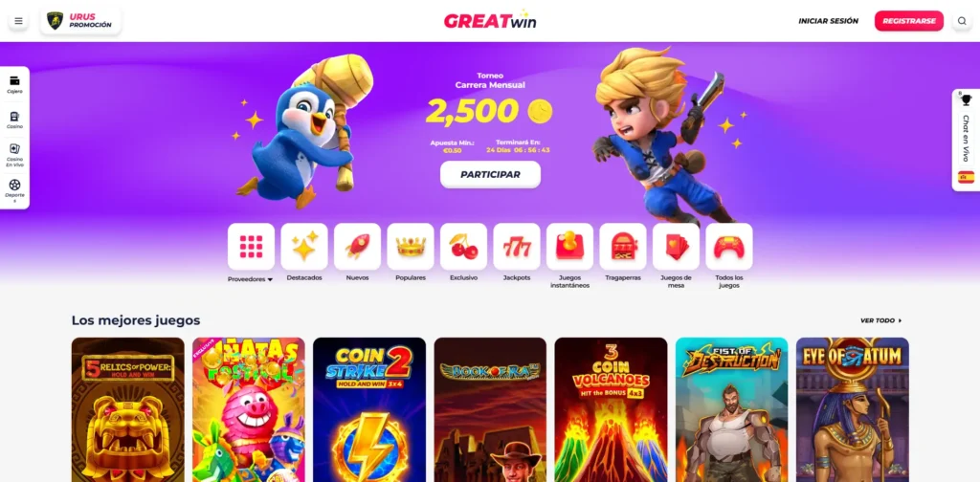Select the Jackpots 777 icon
The width and height of the screenshot is (980, 482).
517,247
